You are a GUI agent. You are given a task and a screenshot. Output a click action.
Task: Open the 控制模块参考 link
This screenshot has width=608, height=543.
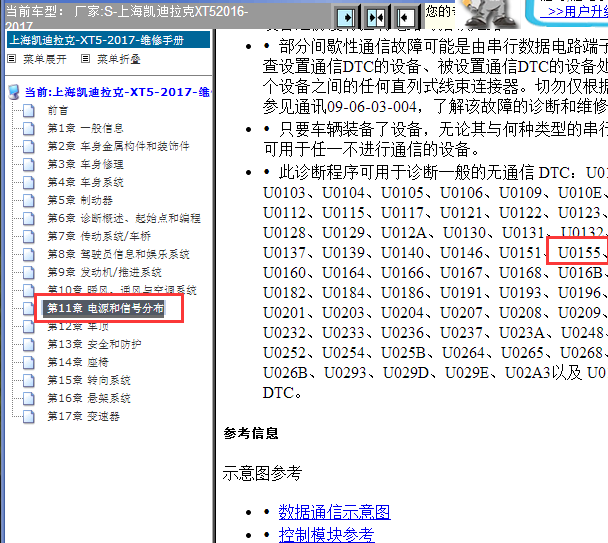[x=326, y=534]
